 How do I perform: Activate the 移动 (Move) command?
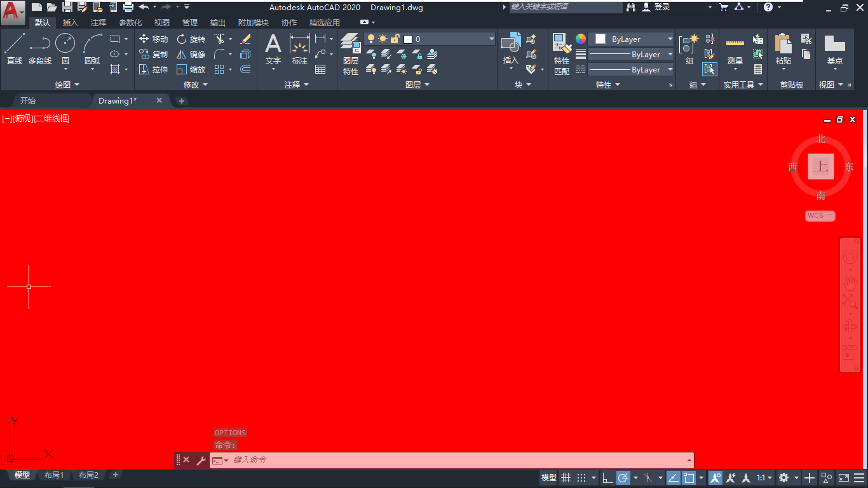153,39
